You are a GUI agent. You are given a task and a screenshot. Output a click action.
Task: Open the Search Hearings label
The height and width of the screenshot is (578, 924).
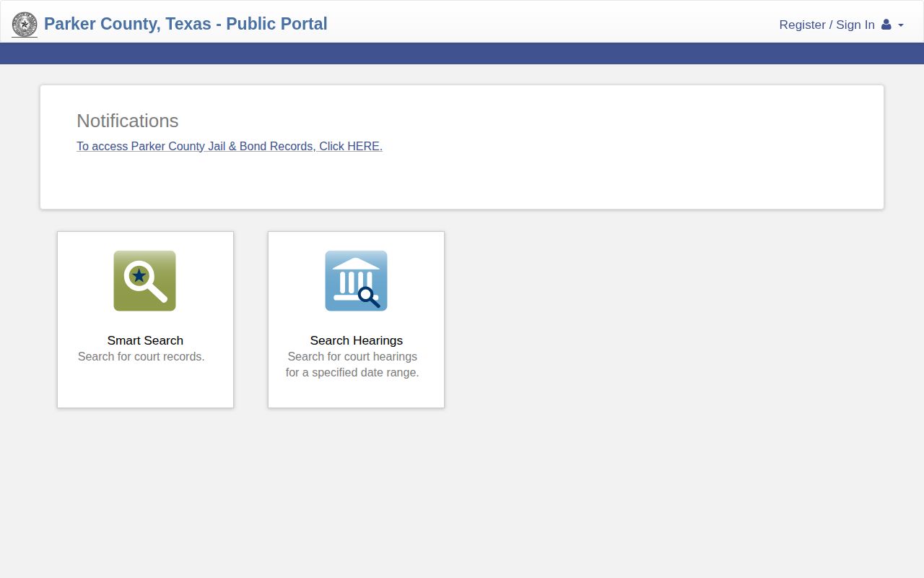[356, 340]
